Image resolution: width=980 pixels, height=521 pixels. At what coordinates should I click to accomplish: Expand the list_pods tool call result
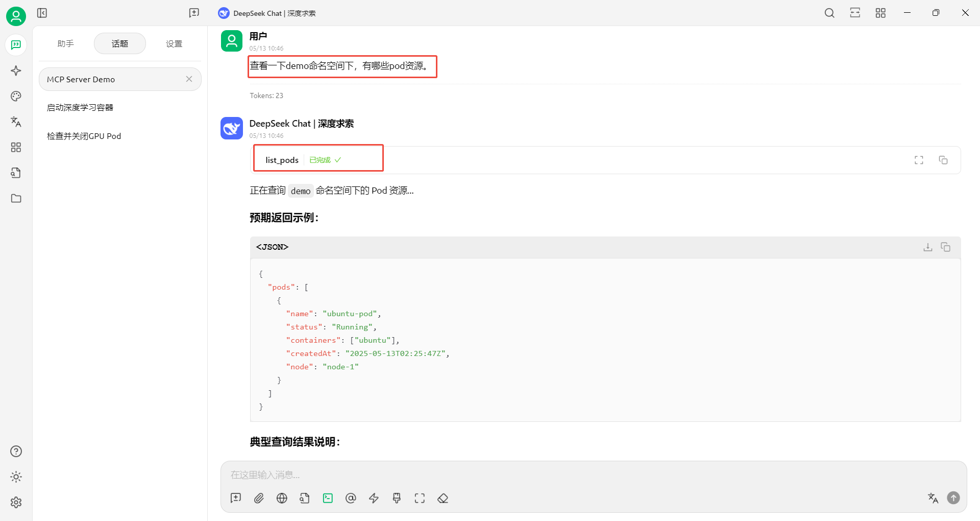point(282,160)
